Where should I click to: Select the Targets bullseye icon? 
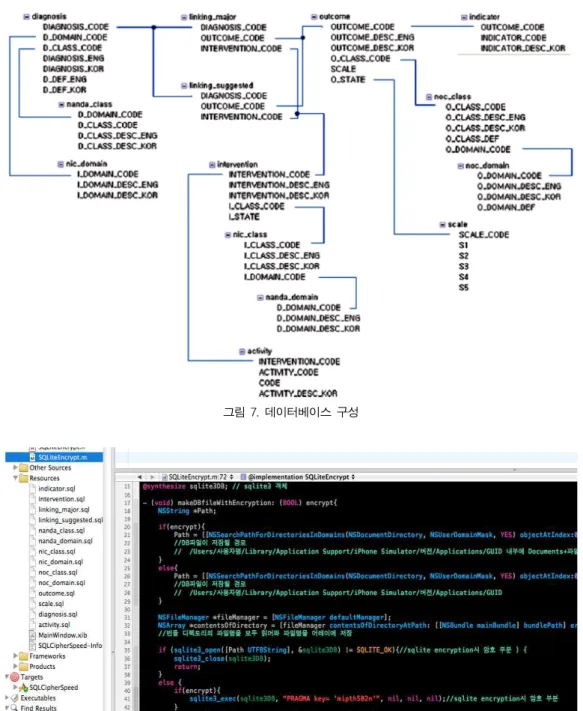pos(15,677)
